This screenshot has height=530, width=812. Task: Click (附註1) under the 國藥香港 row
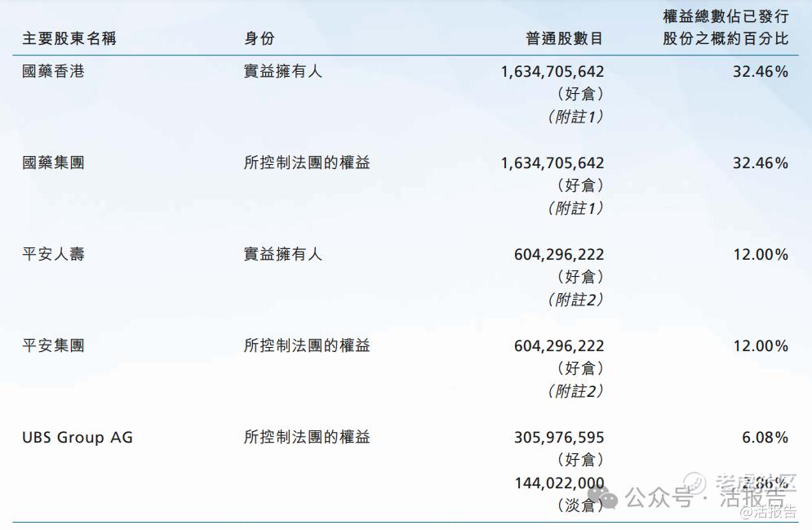click(x=576, y=117)
